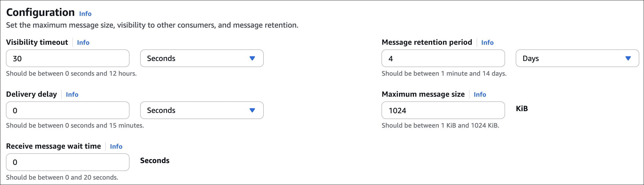The width and height of the screenshot is (644, 185).
Task: Click the Delivery delay label text
Action: point(32,94)
